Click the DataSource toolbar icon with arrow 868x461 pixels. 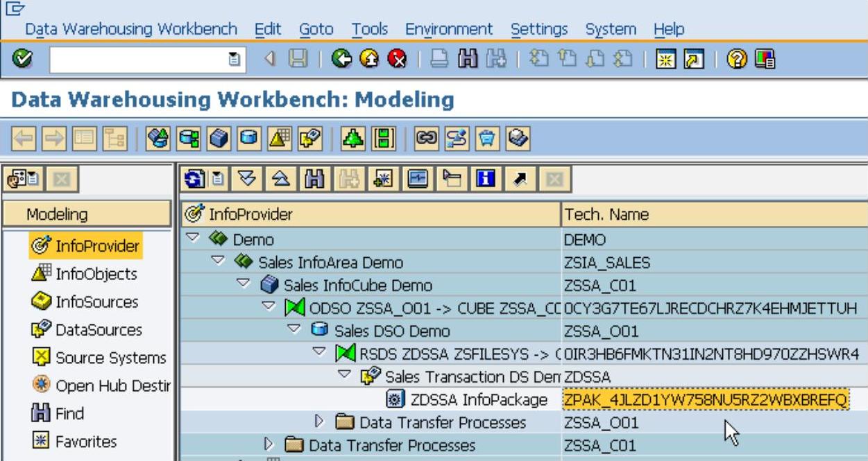(x=310, y=139)
